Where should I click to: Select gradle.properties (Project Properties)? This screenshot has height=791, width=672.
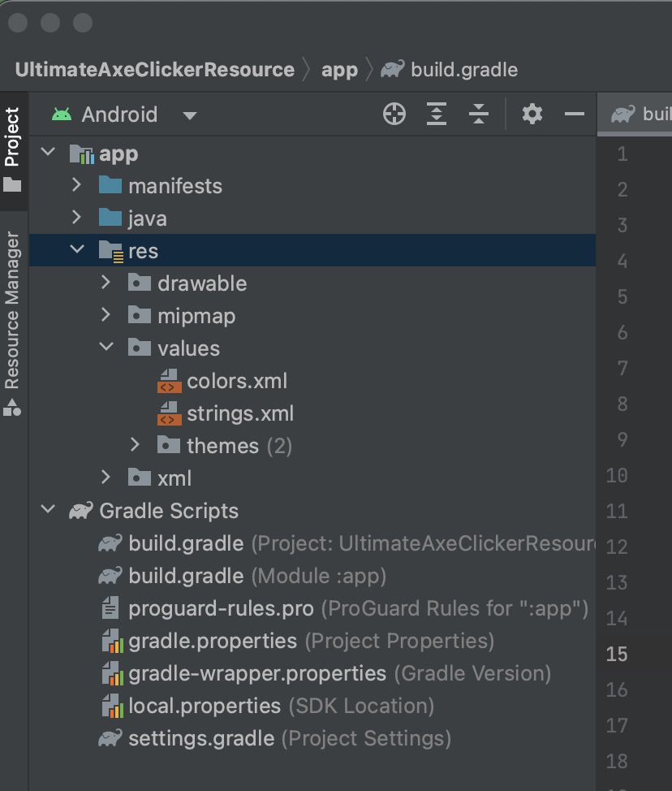point(311,642)
